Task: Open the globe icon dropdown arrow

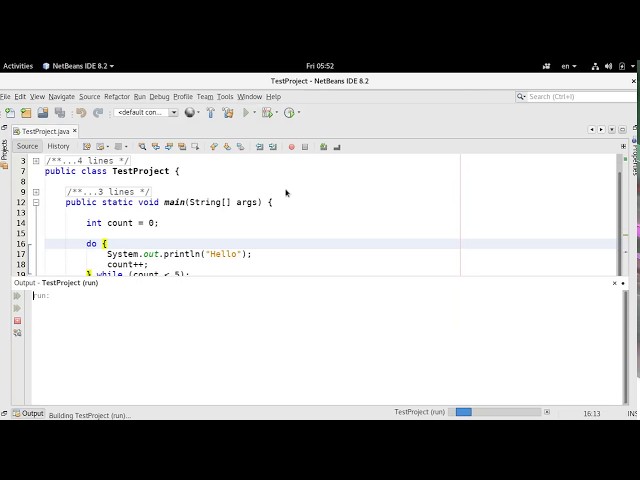Action: pos(198,112)
